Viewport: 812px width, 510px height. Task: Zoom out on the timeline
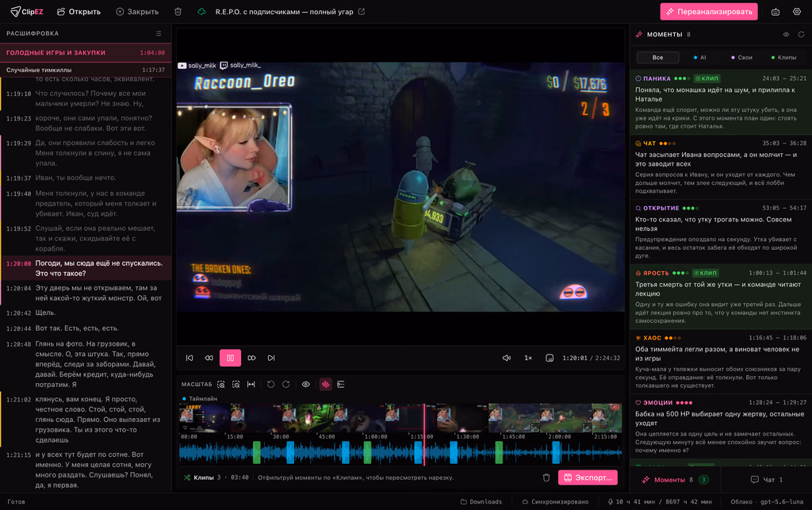[236, 384]
